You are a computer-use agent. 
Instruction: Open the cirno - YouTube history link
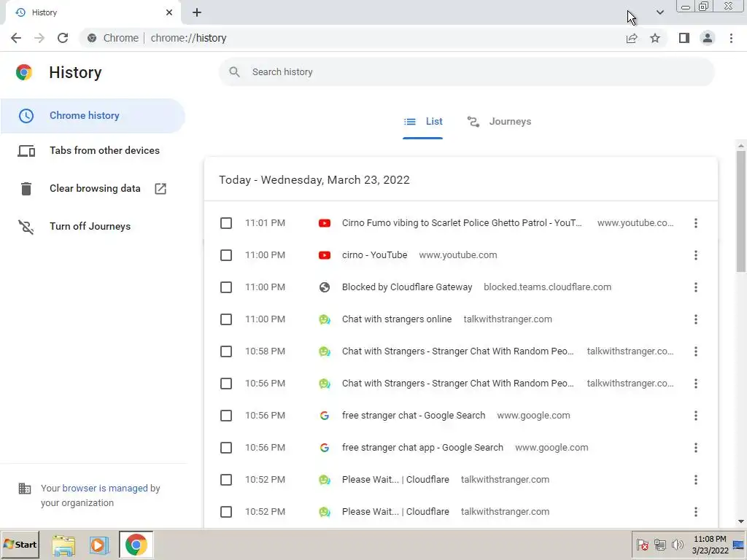[374, 255]
